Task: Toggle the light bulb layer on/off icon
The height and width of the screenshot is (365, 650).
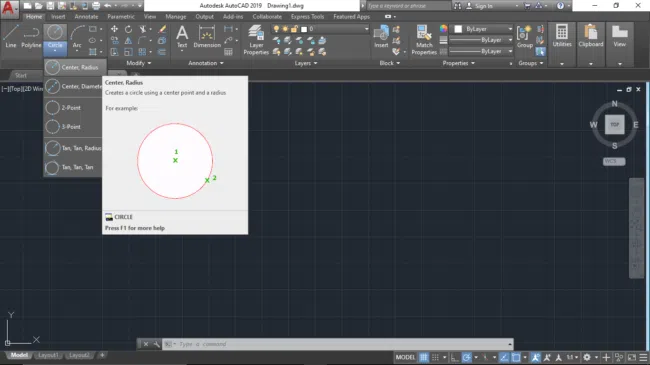Action: pyautogui.click(x=276, y=29)
